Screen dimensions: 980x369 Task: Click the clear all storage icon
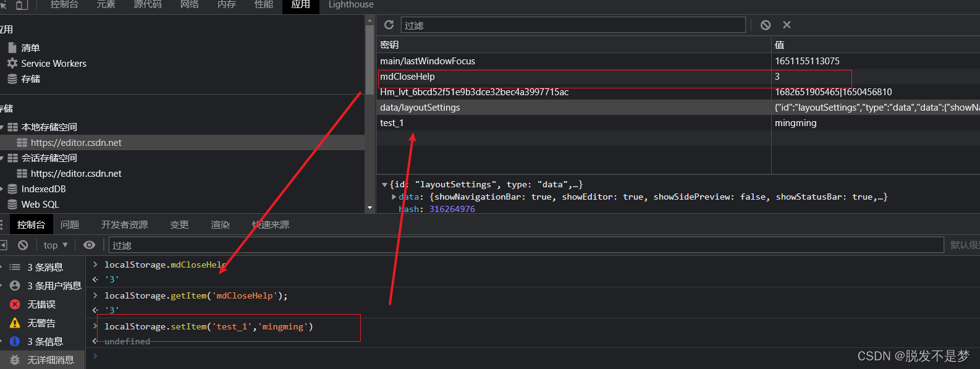click(x=766, y=25)
